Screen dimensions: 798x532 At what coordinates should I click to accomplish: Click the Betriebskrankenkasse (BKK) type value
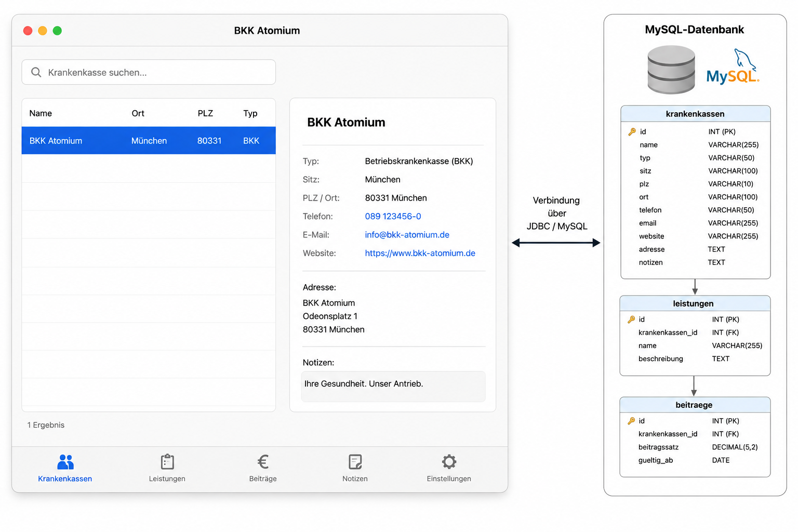coord(419,161)
